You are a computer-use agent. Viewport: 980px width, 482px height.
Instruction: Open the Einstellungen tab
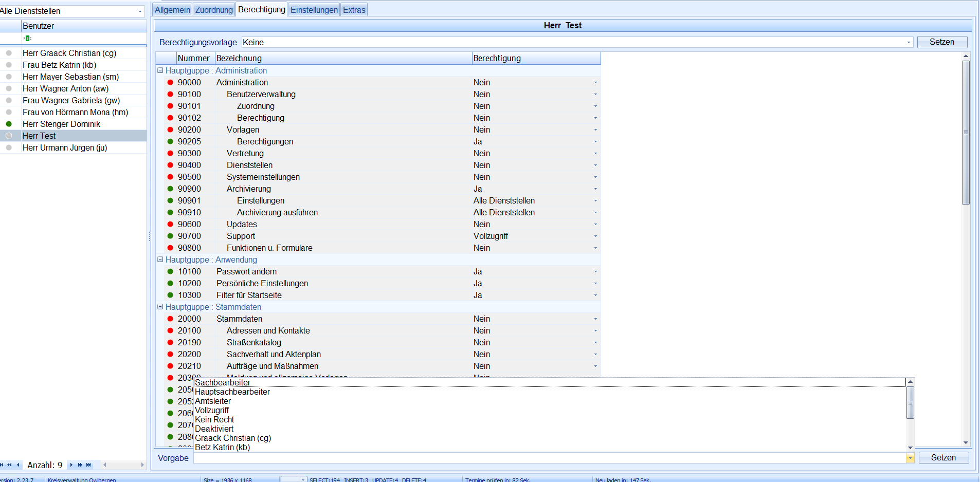pos(314,10)
